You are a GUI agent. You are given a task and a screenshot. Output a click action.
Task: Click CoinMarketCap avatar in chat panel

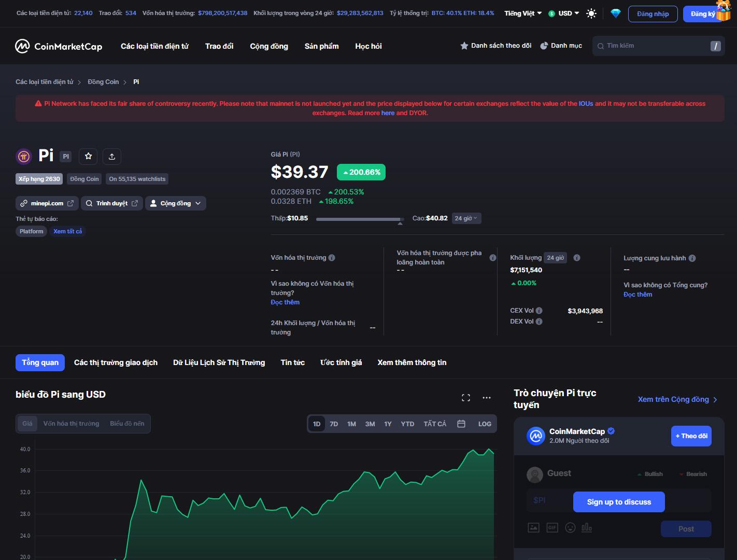click(535, 436)
